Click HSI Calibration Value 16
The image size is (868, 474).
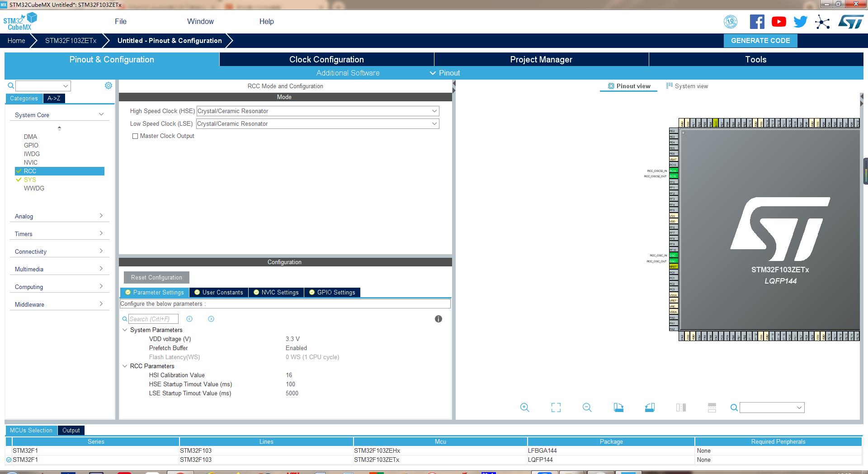click(x=289, y=375)
